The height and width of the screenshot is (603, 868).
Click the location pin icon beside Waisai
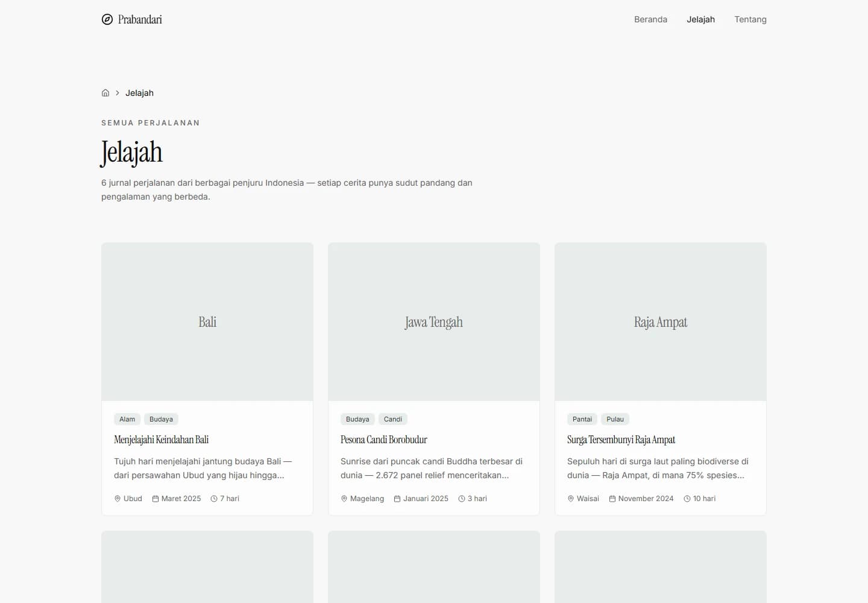click(571, 499)
